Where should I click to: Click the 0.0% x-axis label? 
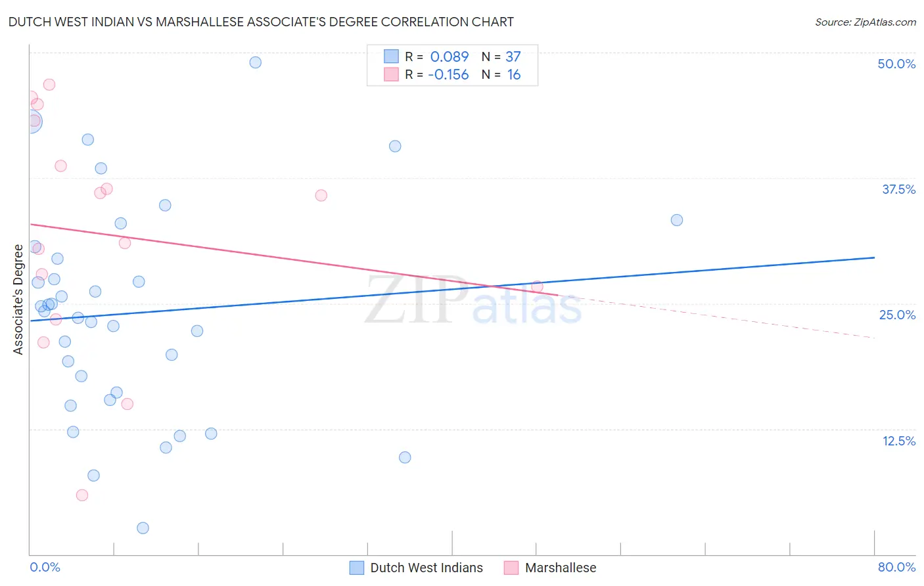45,567
